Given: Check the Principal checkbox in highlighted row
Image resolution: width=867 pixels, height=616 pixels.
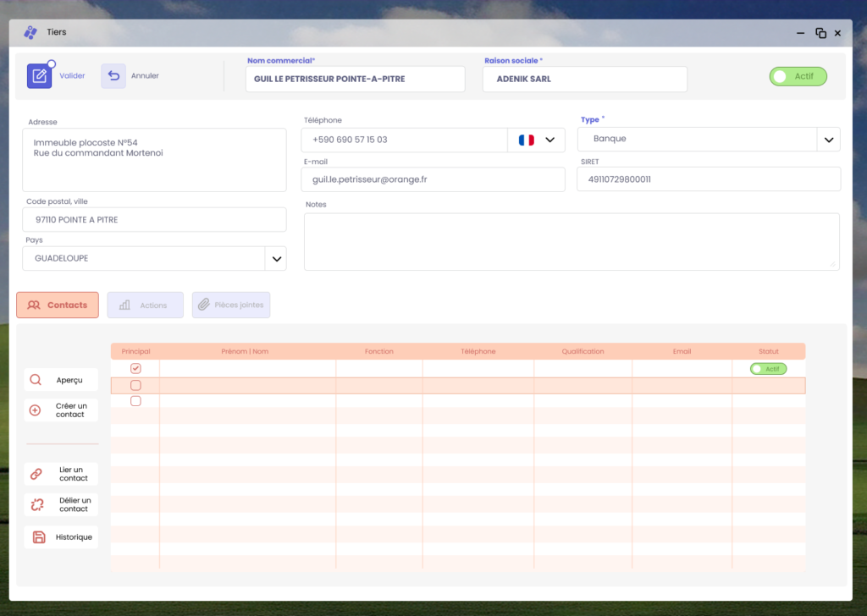Looking at the screenshot, I should pyautogui.click(x=135, y=386).
